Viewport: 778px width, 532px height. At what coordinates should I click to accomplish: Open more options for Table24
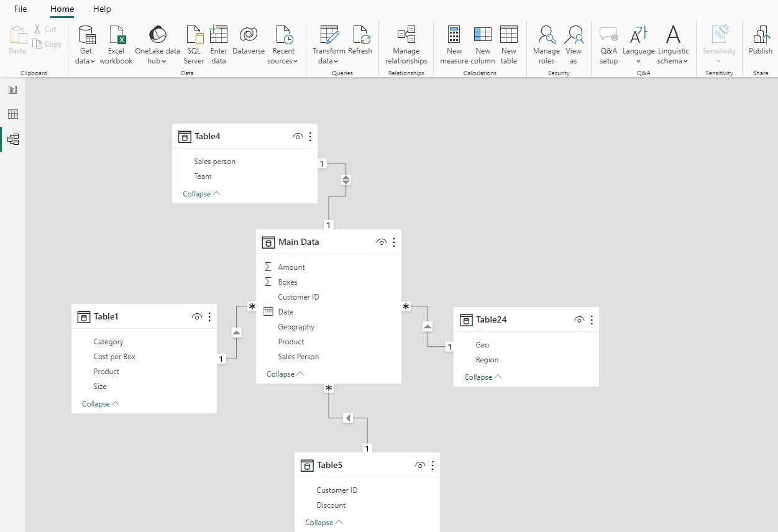click(x=592, y=319)
